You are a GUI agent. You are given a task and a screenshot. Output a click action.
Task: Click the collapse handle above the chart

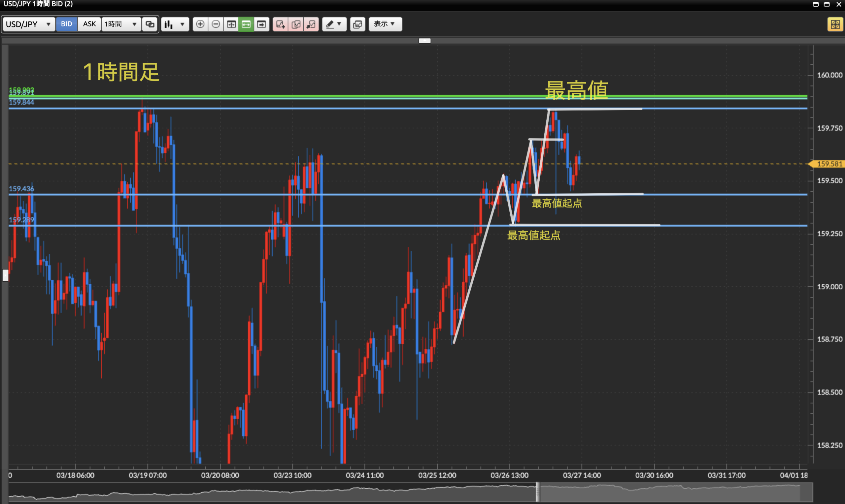424,41
